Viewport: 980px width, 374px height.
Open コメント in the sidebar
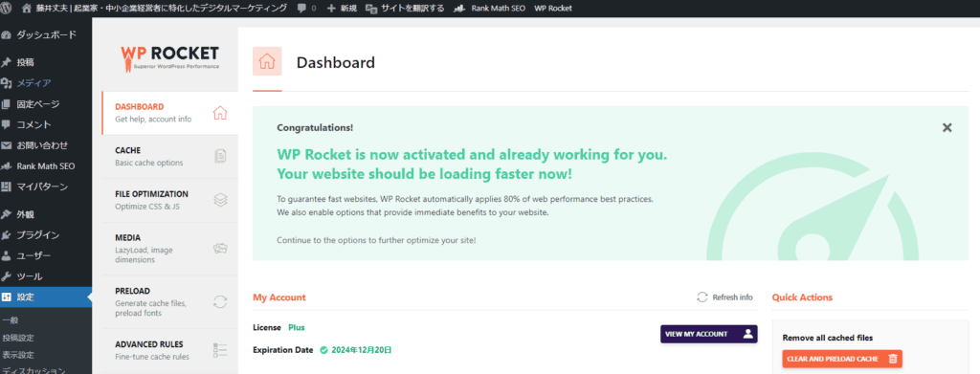[46, 124]
